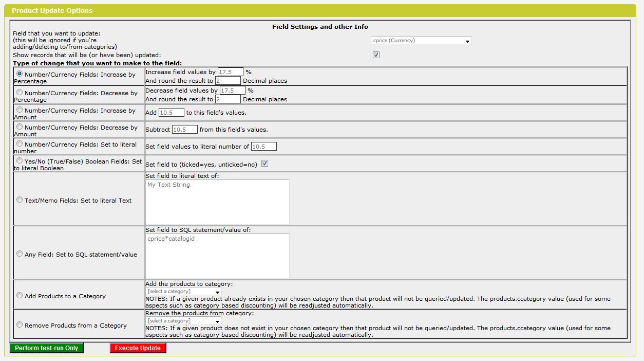
Task: Click the Subtract amount input field
Action: click(185, 129)
